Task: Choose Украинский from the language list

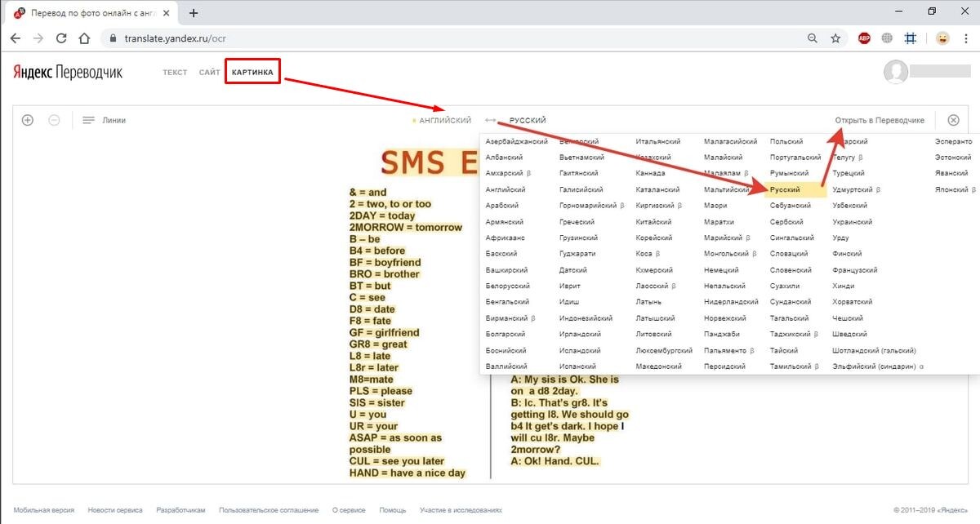Action: tap(852, 222)
